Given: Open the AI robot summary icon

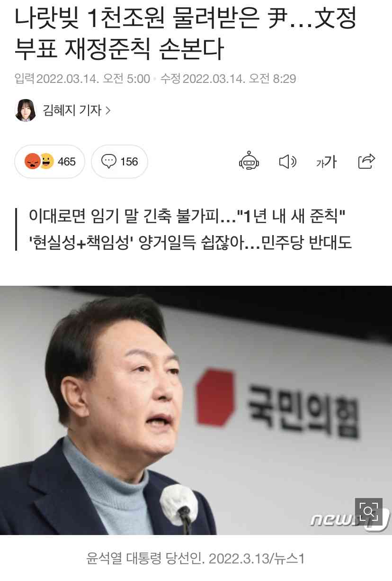Looking at the screenshot, I should (x=249, y=162).
